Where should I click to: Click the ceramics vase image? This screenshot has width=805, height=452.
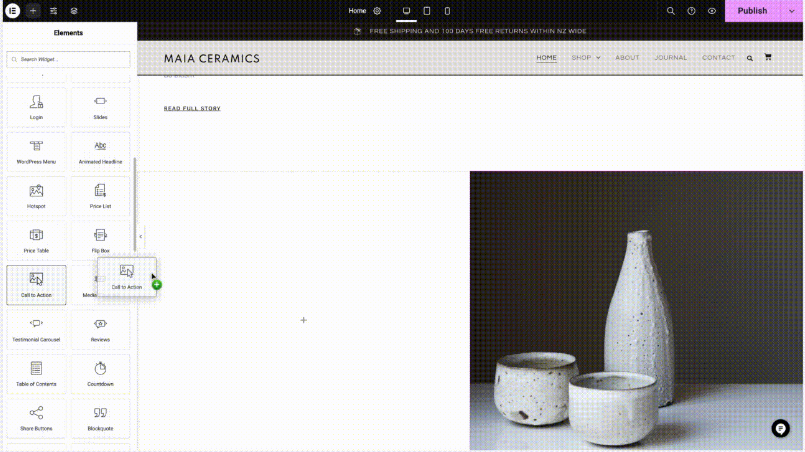[636, 311]
